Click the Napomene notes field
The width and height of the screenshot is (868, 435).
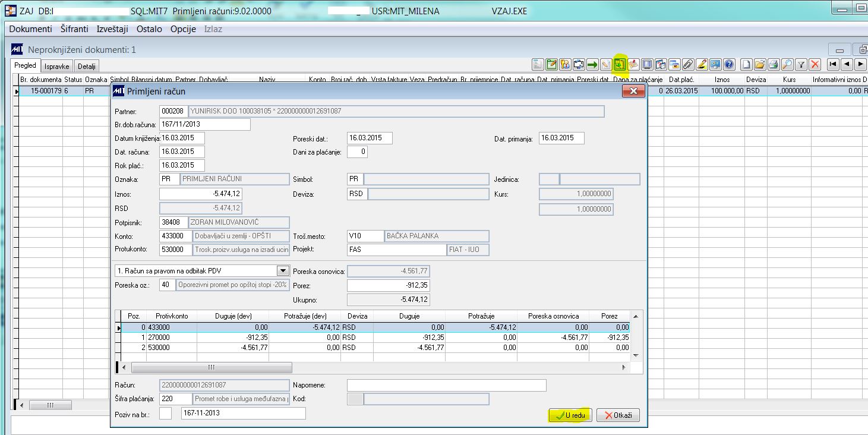(446, 385)
